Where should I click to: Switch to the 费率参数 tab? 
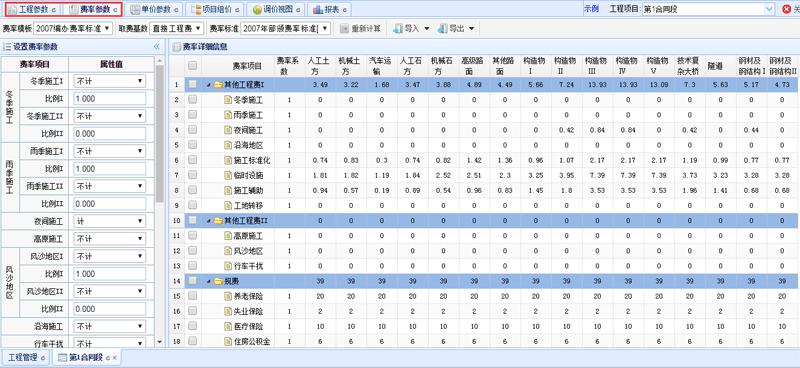pyautogui.click(x=94, y=9)
